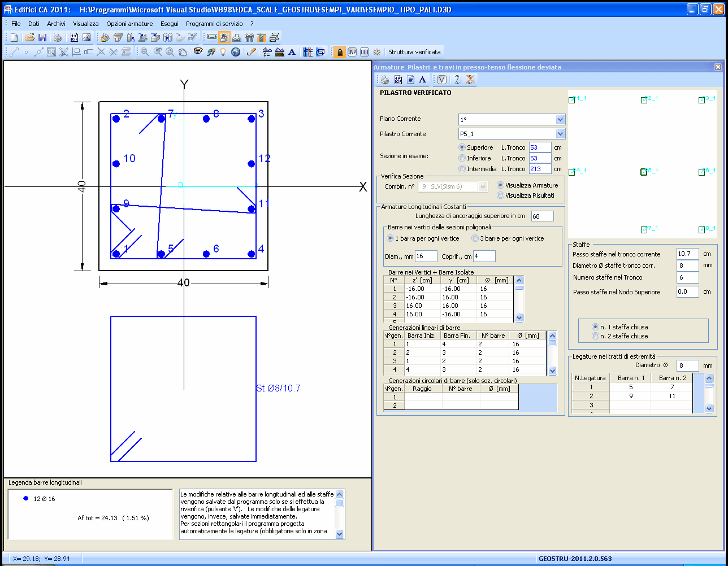Click the 'Lunghezza di ancoraggio superiore' field
The height and width of the screenshot is (566, 728).
pyautogui.click(x=543, y=216)
